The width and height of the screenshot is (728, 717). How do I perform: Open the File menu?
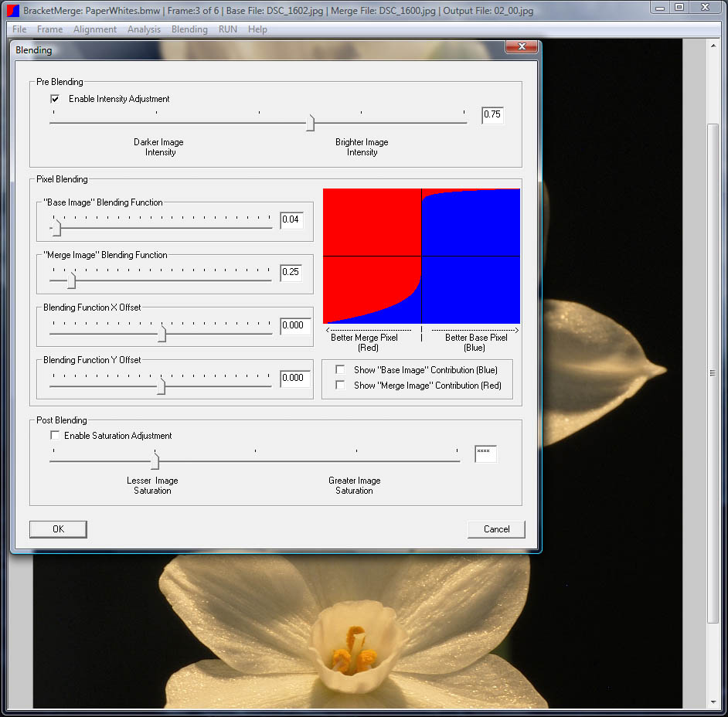click(x=19, y=29)
